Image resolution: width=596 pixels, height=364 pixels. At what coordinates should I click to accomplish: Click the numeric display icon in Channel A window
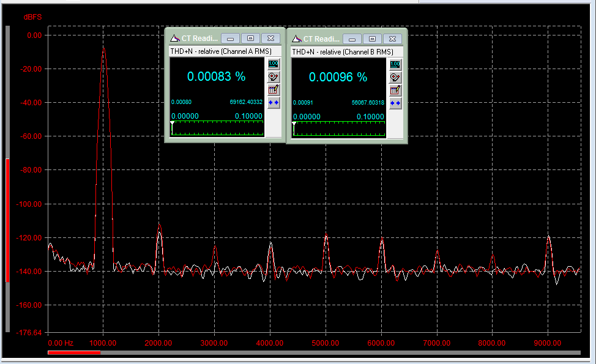[274, 64]
